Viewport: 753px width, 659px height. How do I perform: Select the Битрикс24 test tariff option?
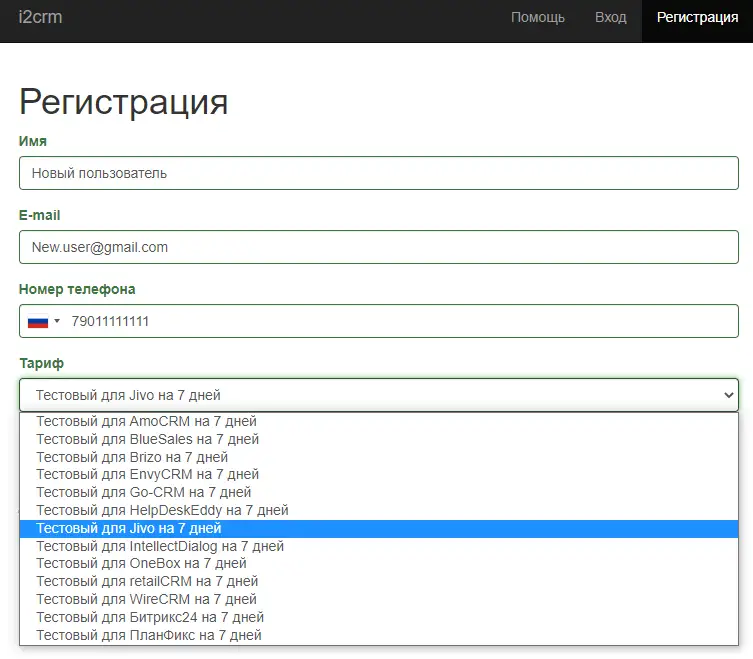pyautogui.click(x=150, y=617)
